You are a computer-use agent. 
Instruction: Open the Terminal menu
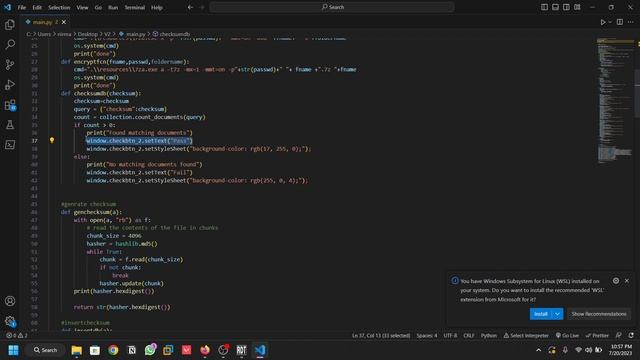pos(135,7)
